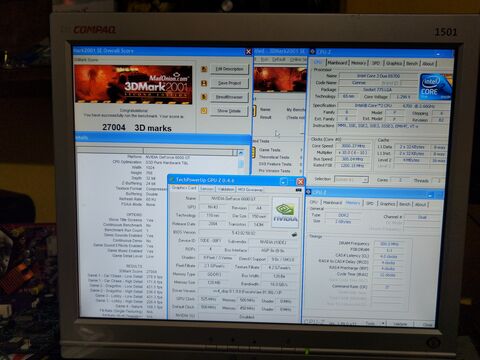480x360 pixels.
Task: Open the SPD tab in lower CPU-Z window
Action: coord(370,203)
